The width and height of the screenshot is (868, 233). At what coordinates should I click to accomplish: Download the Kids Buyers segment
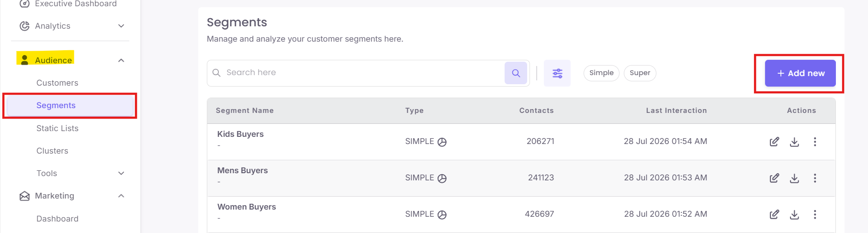click(794, 142)
